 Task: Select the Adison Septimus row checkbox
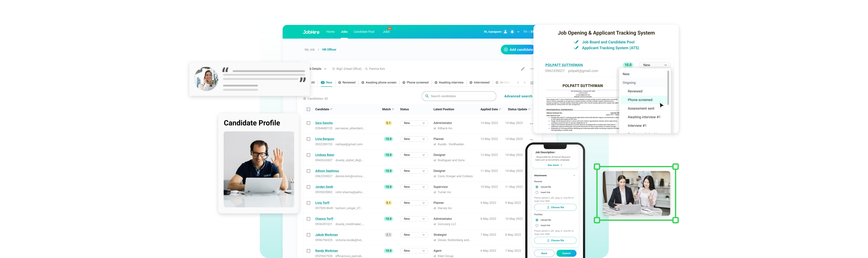(308, 171)
